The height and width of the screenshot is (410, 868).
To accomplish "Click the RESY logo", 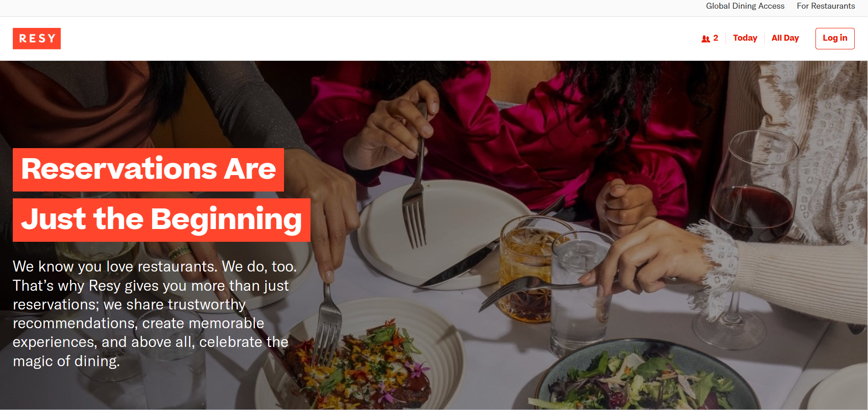I will tap(37, 38).
